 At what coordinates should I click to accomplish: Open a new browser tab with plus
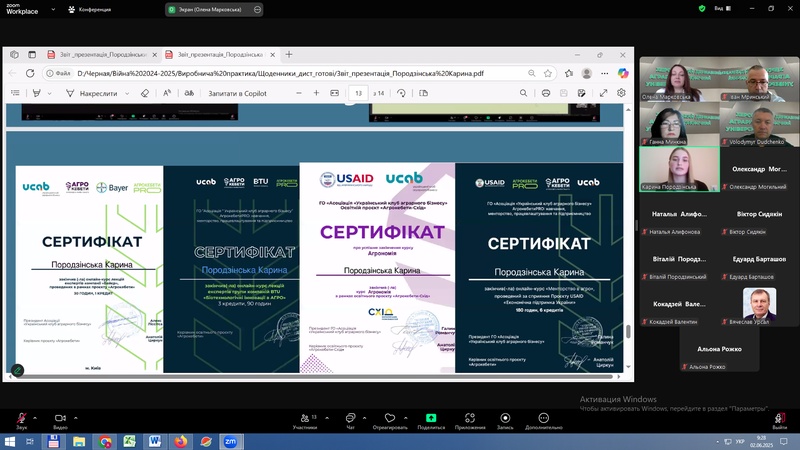coord(289,55)
